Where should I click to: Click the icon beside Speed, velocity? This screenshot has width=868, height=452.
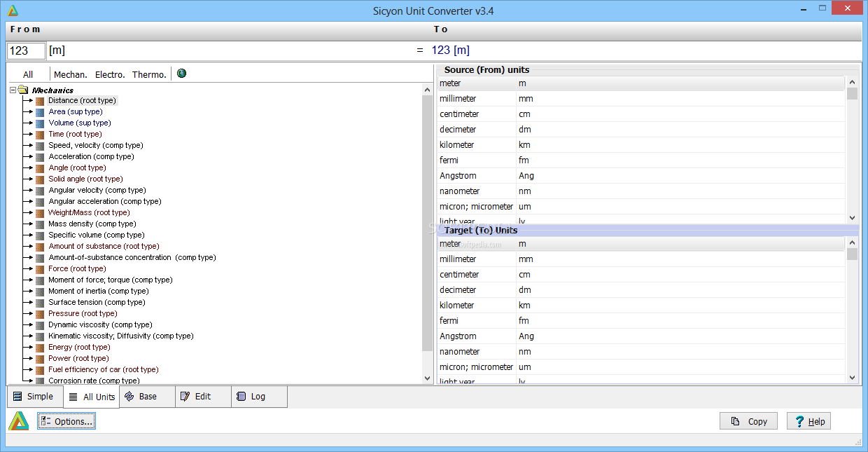pyautogui.click(x=40, y=146)
